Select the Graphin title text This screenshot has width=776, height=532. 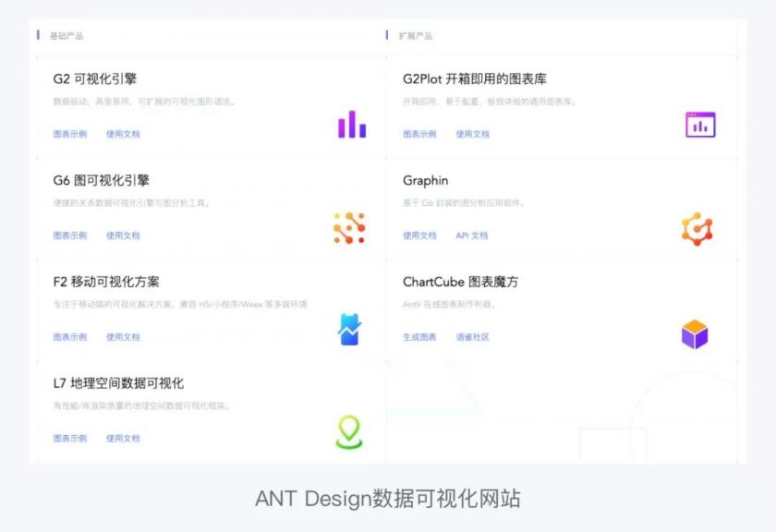tap(426, 181)
